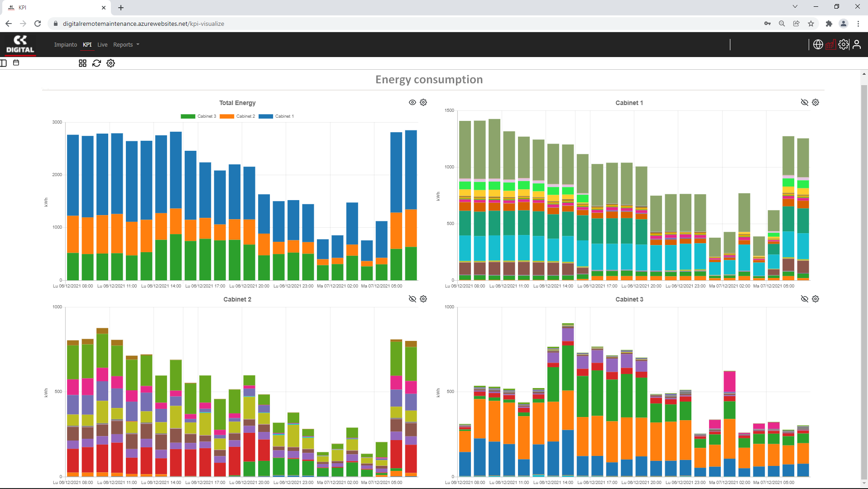Bookmark this page with the star icon

tap(811, 24)
